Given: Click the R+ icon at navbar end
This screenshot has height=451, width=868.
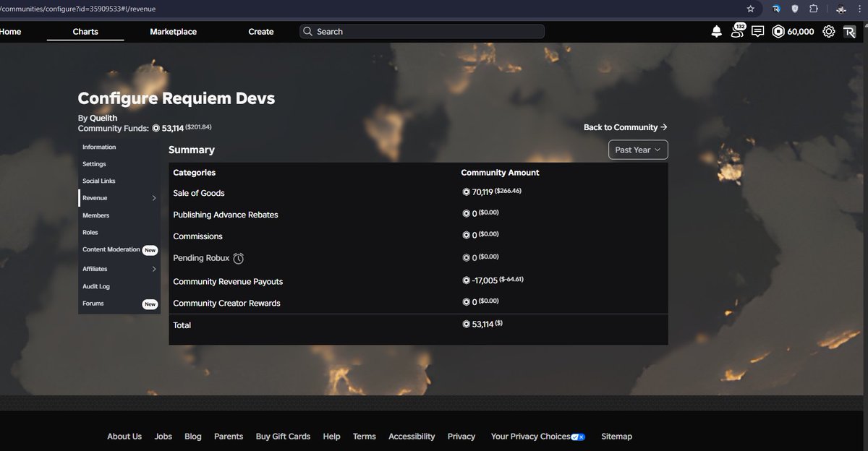Looking at the screenshot, I should (x=850, y=31).
